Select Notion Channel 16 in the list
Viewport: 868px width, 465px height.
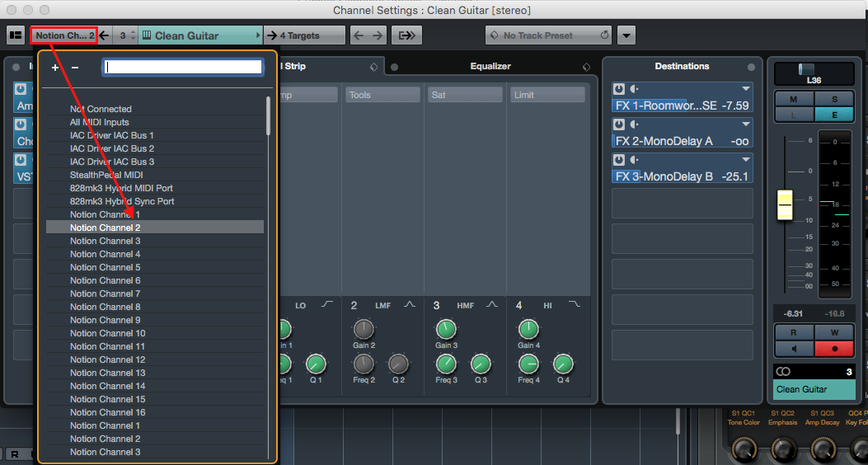[x=155, y=412]
